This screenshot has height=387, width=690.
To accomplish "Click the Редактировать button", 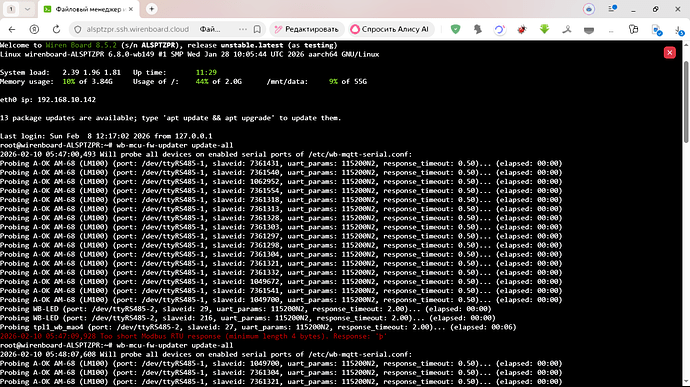I will [x=306, y=29].
